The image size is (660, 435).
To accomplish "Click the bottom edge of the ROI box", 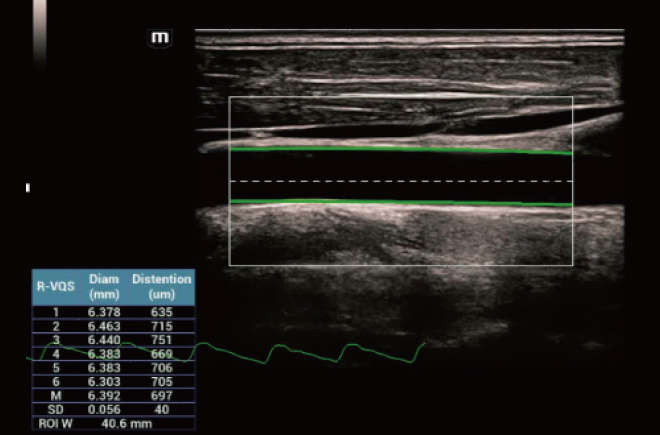I will (400, 265).
